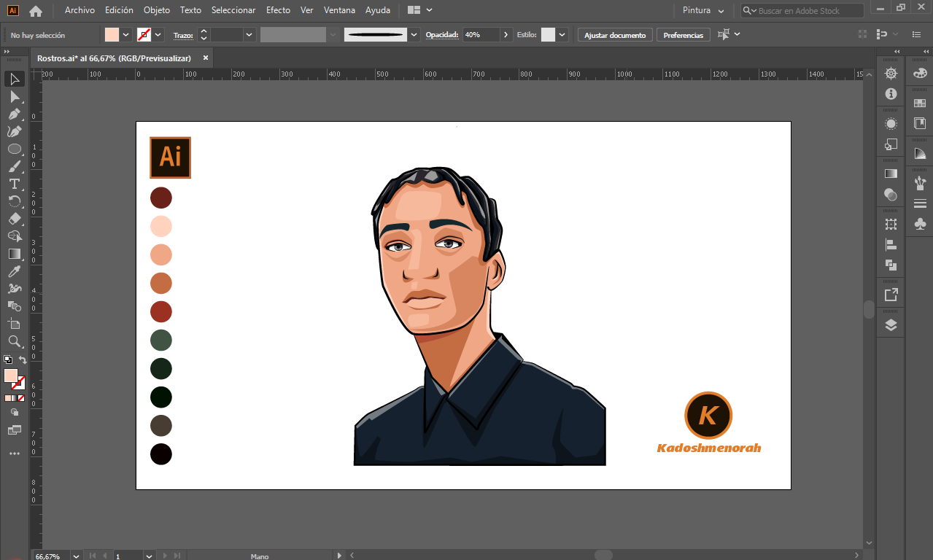Set fill to None in toolbar
Image resolution: width=933 pixels, height=560 pixels.
point(21,398)
